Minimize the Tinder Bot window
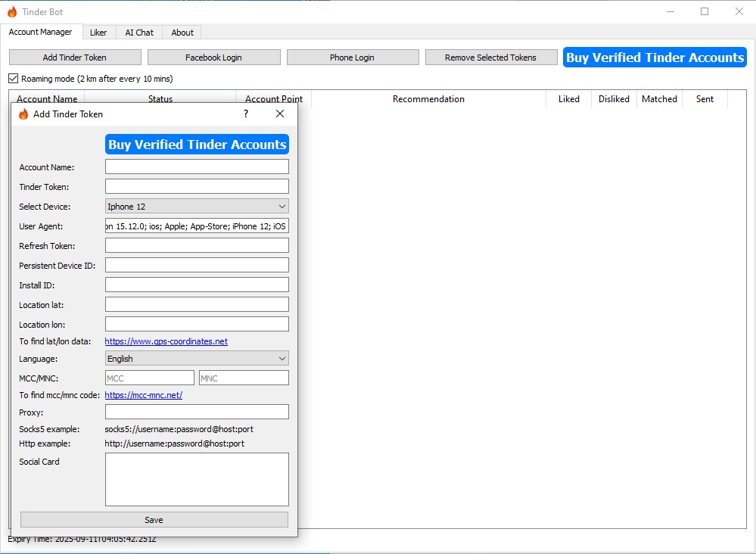This screenshot has width=756, height=554. 670,11
